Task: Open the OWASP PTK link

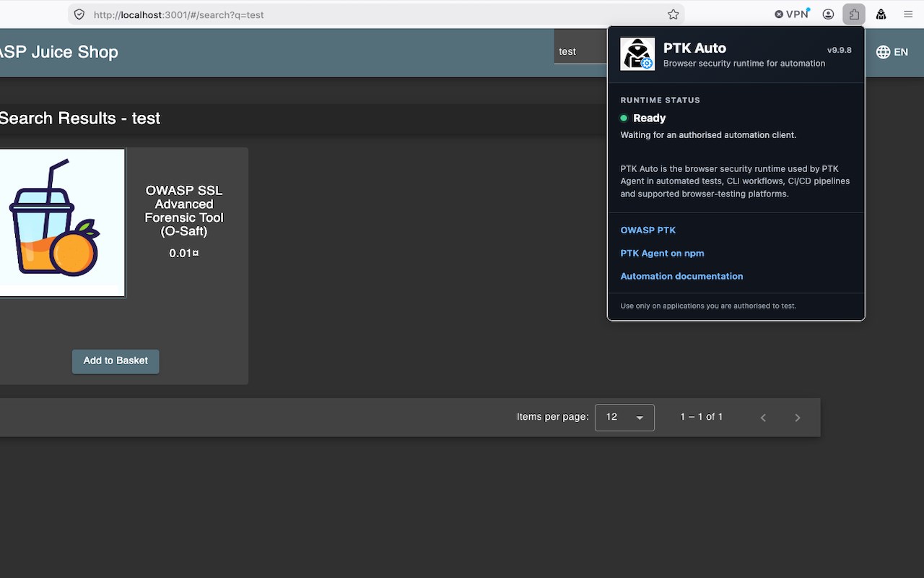Action: 648,230
